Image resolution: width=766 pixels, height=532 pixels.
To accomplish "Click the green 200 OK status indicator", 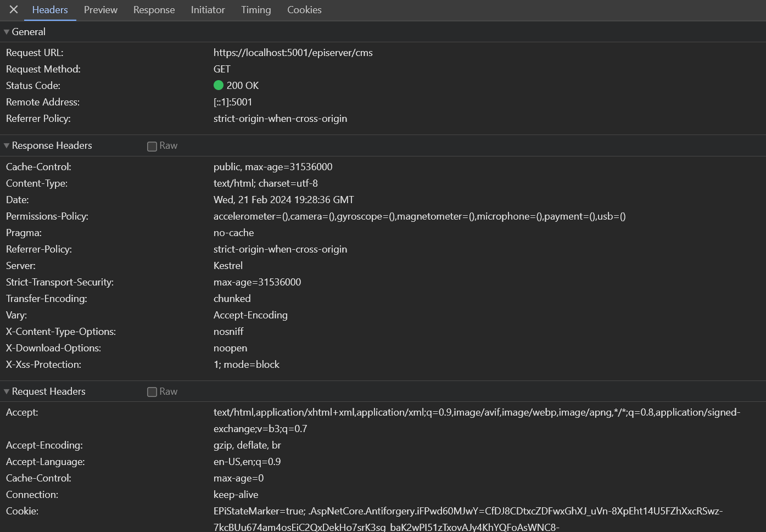I will coord(219,86).
